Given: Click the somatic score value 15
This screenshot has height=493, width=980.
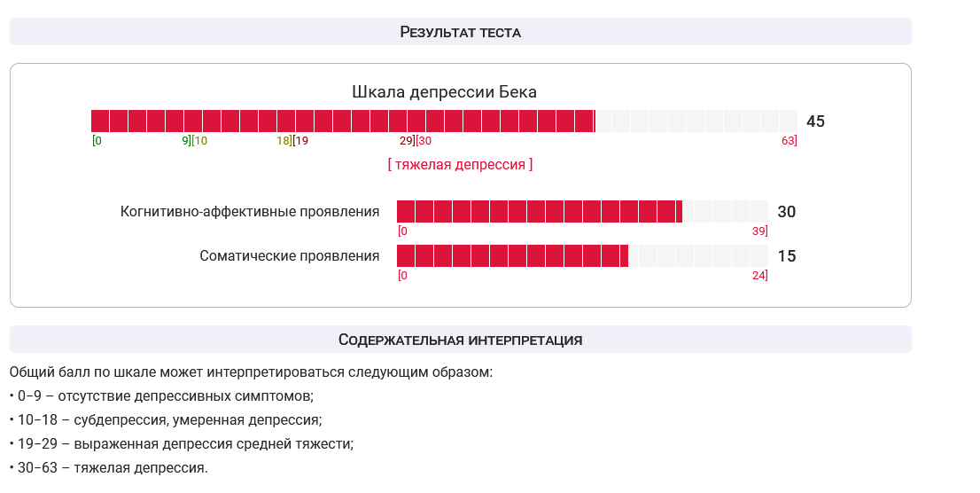Looking at the screenshot, I should (x=786, y=256).
